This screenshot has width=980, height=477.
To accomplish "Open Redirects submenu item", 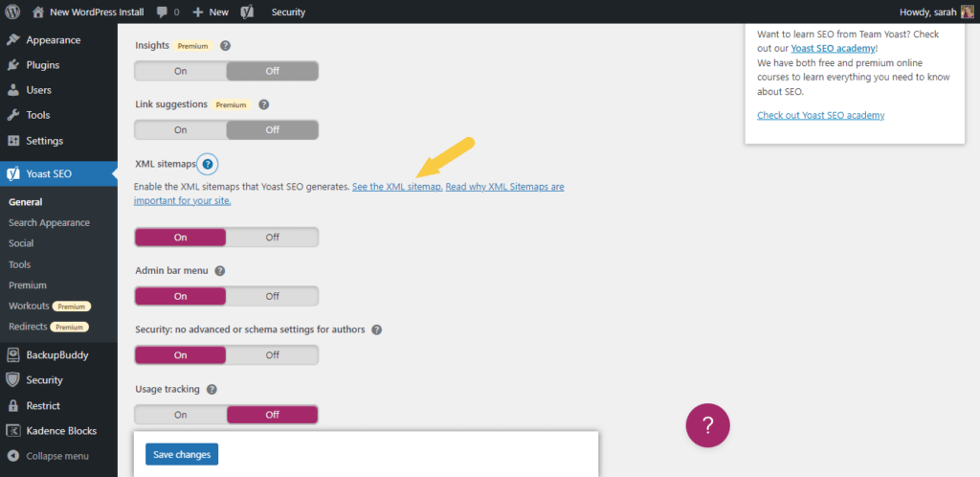I will coord(28,327).
